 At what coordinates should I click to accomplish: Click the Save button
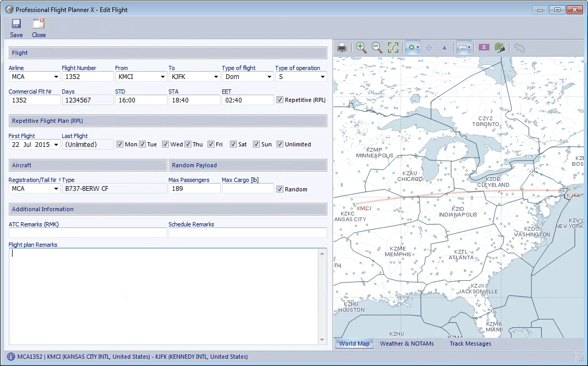(x=16, y=26)
